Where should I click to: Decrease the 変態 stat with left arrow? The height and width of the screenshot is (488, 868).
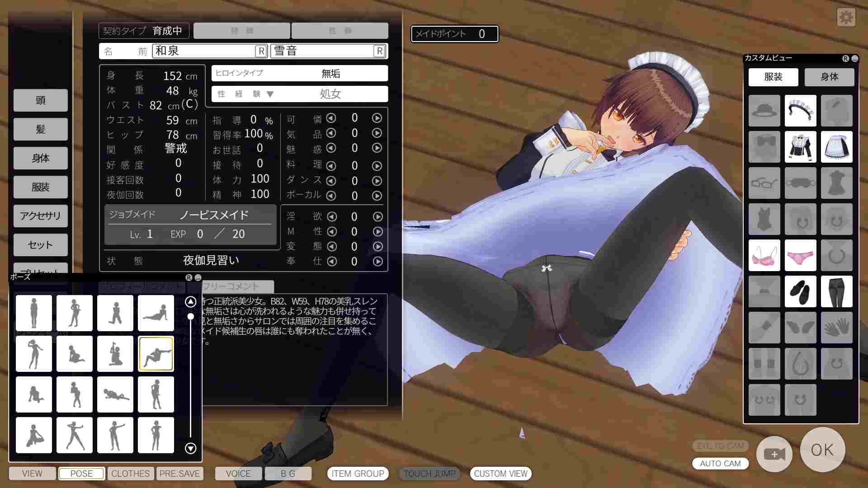click(332, 247)
